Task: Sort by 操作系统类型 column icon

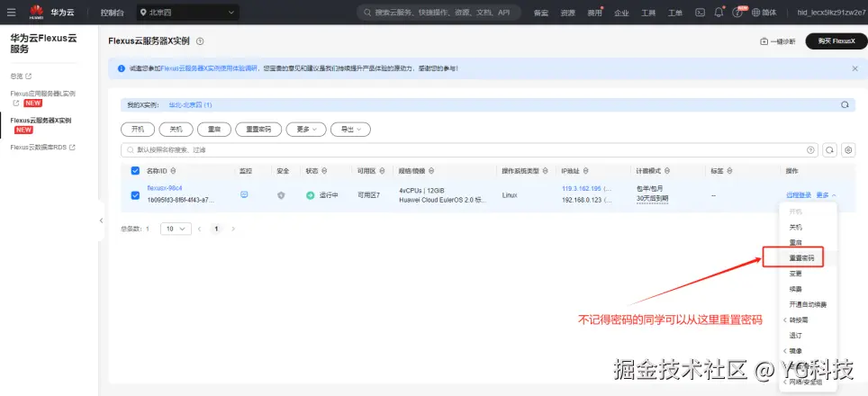Action: pos(546,171)
